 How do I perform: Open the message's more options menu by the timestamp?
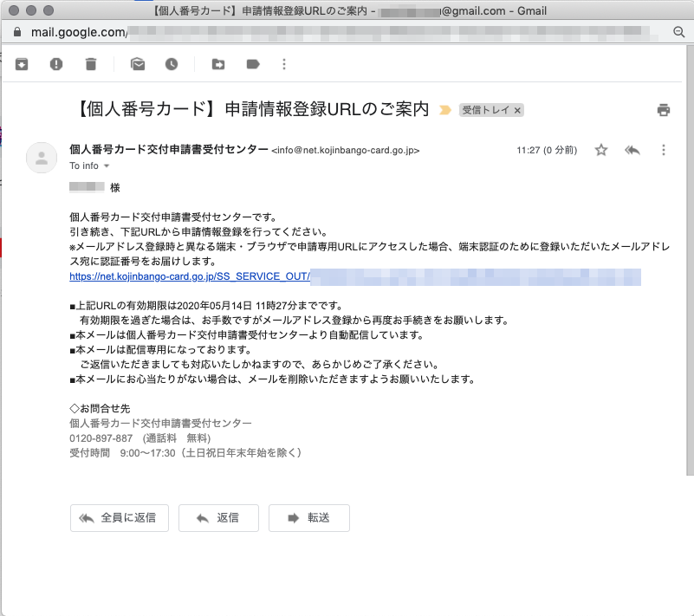tap(664, 150)
